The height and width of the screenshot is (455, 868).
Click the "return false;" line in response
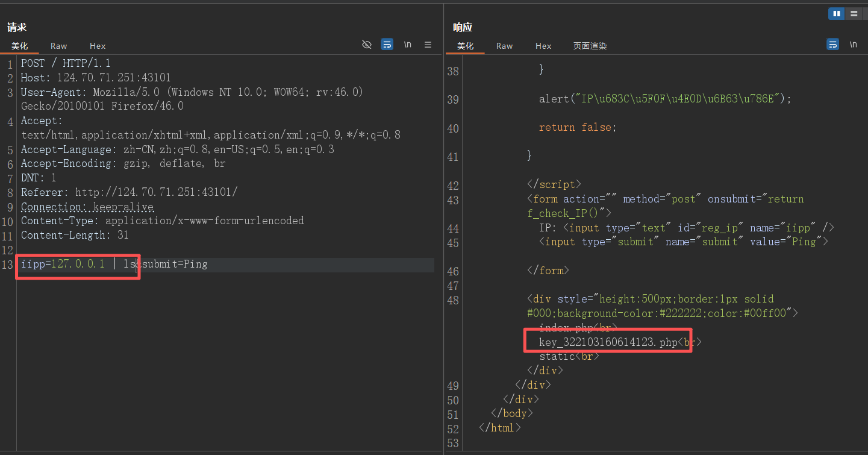[x=578, y=128]
